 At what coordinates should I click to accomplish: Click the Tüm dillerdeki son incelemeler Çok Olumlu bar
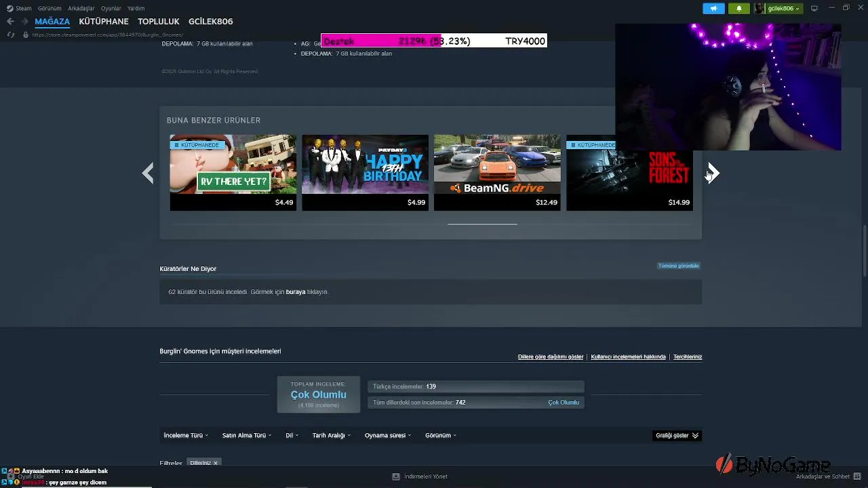click(x=475, y=403)
